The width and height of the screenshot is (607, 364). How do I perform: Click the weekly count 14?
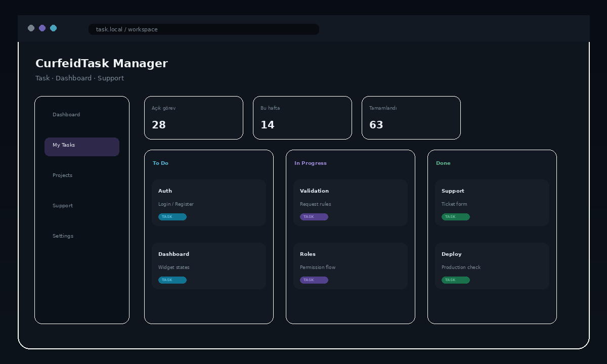pos(268,125)
